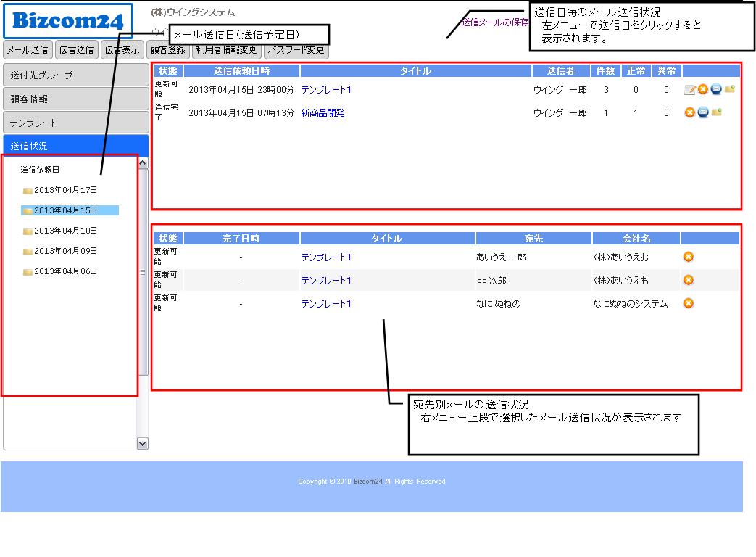The width and height of the screenshot is (756, 557).
Task: Click the orange delete icon for ○○次郎
Action: (x=689, y=280)
